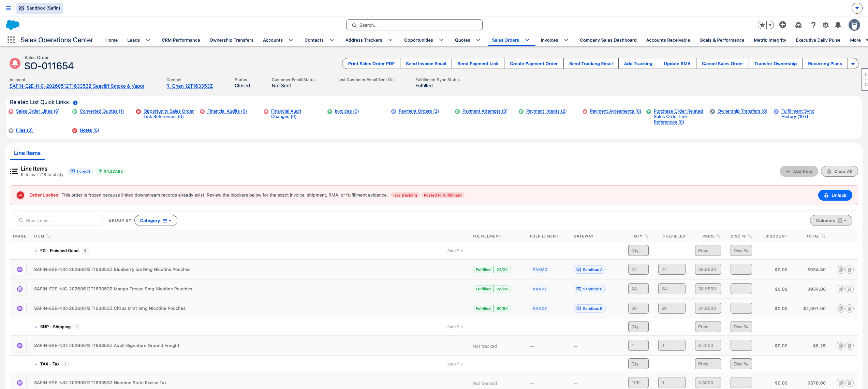The height and width of the screenshot is (389, 868).
Task: Open the More nav overflow menu
Action: click(x=858, y=40)
